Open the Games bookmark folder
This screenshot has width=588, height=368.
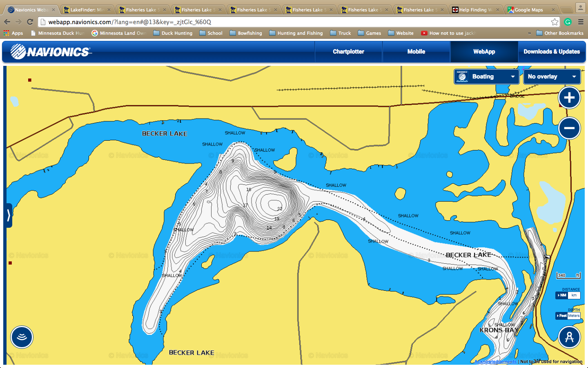[x=370, y=33]
